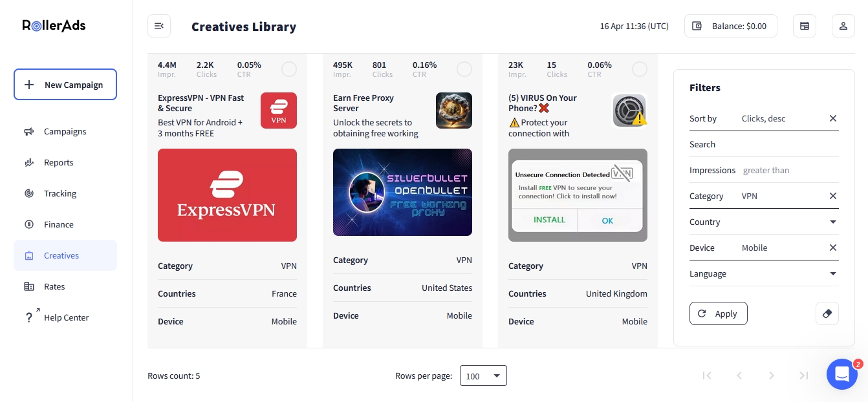
Task: Open the Unsecure Connection Detected banner image
Action: coord(578,195)
